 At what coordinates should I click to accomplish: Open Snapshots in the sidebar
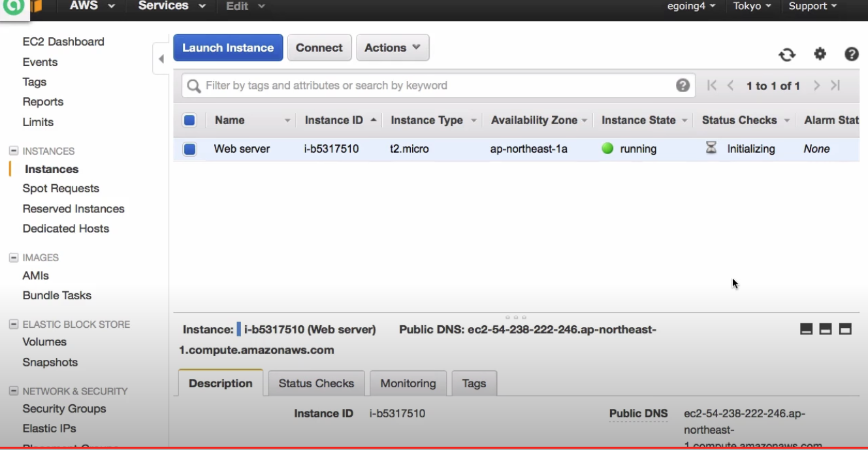pyautogui.click(x=50, y=362)
